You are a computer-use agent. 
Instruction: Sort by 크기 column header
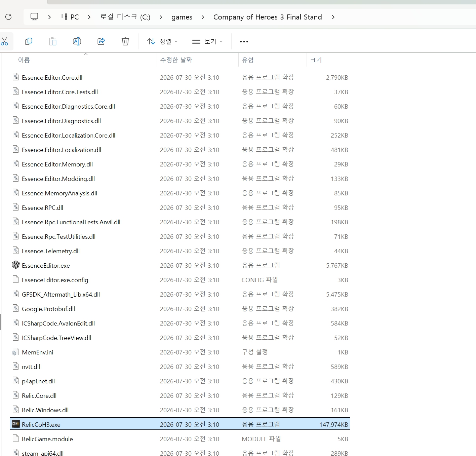[316, 60]
